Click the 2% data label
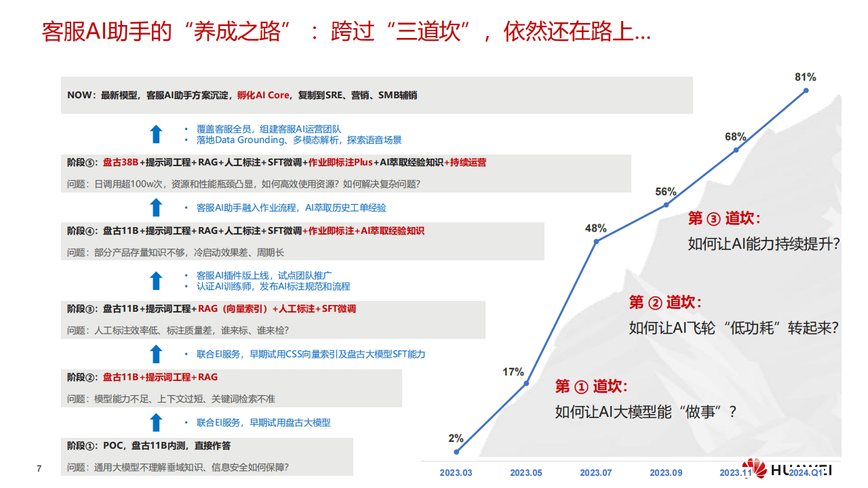This screenshot has width=868, height=488. pyautogui.click(x=456, y=439)
